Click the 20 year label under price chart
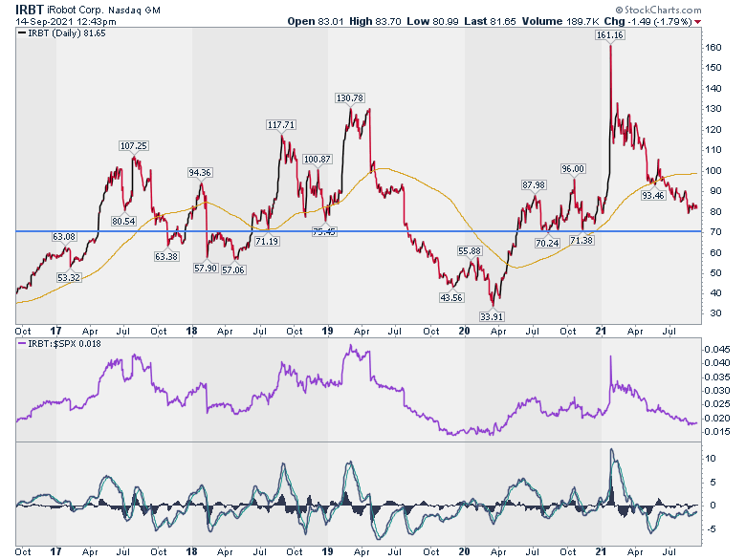Viewport: 746px width, 560px height. click(465, 331)
